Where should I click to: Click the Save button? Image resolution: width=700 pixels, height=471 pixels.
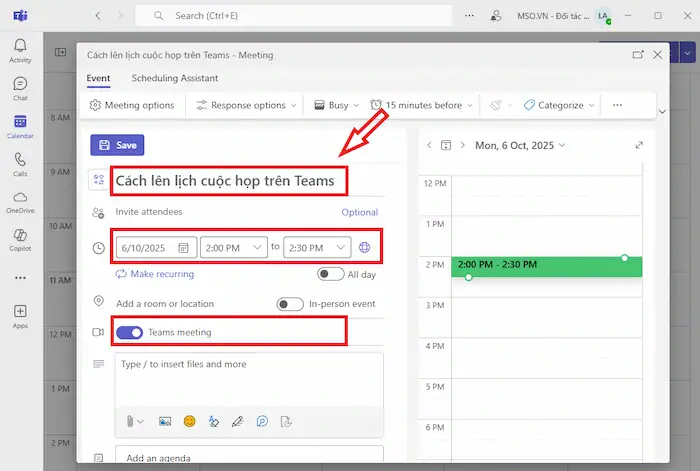pos(117,145)
